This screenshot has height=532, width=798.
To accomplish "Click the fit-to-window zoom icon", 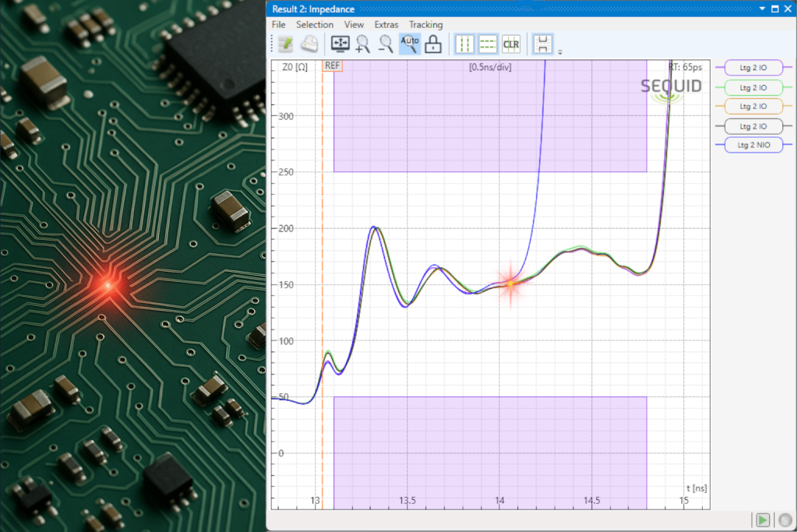I will [341, 44].
